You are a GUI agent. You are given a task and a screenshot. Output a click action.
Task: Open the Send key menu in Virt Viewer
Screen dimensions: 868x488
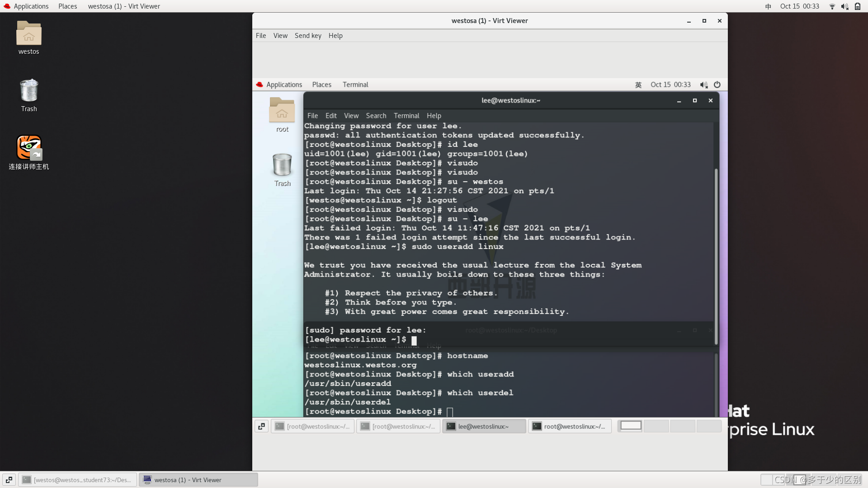pos(308,36)
